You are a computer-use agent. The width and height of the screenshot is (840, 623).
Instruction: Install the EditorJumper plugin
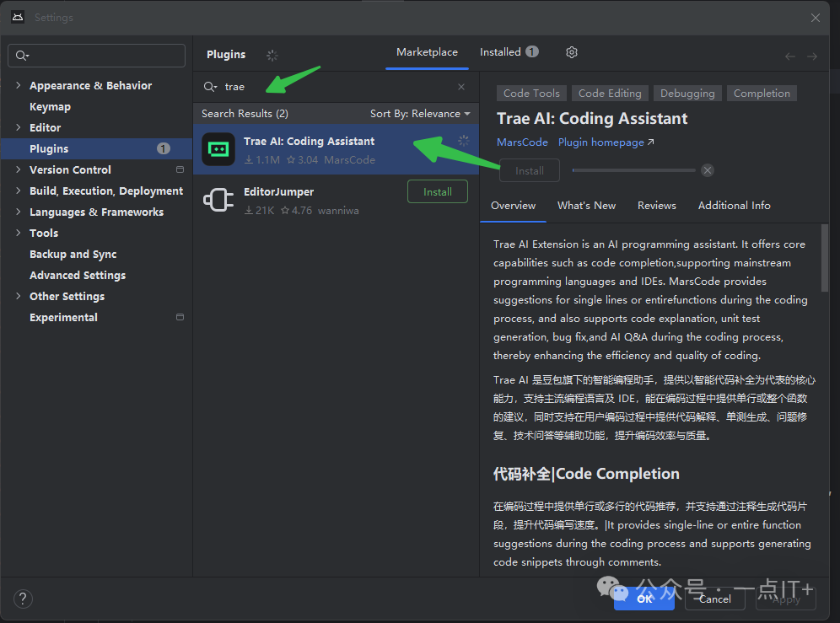tap(438, 191)
